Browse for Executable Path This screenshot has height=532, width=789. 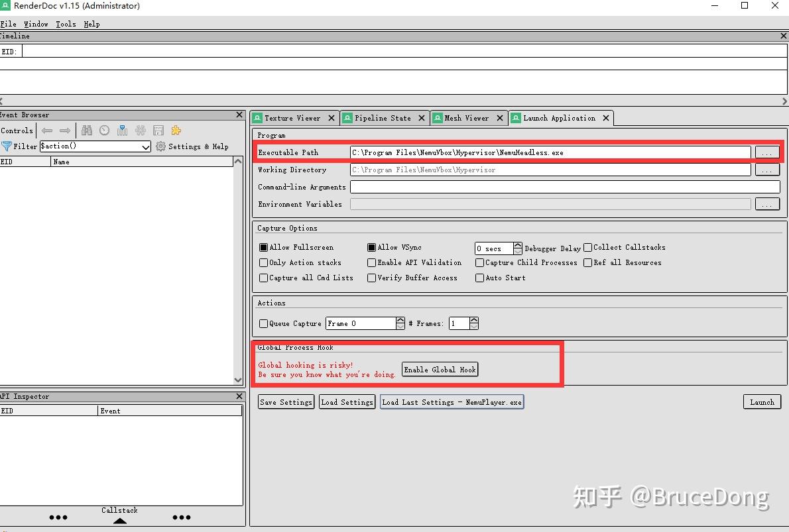click(767, 152)
